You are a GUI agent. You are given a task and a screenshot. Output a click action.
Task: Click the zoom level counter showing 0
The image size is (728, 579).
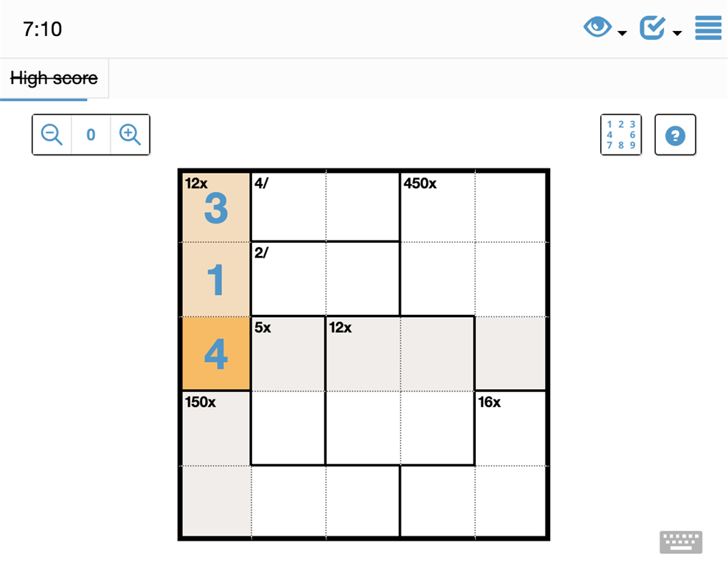point(90,135)
